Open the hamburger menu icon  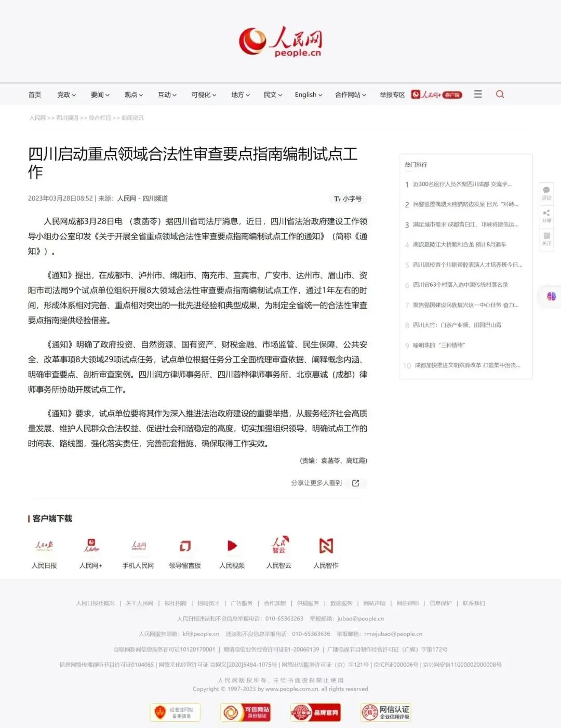[x=478, y=94]
